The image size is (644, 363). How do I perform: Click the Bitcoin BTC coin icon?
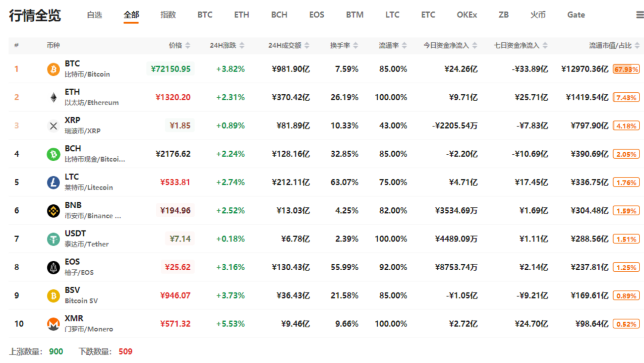click(53, 69)
